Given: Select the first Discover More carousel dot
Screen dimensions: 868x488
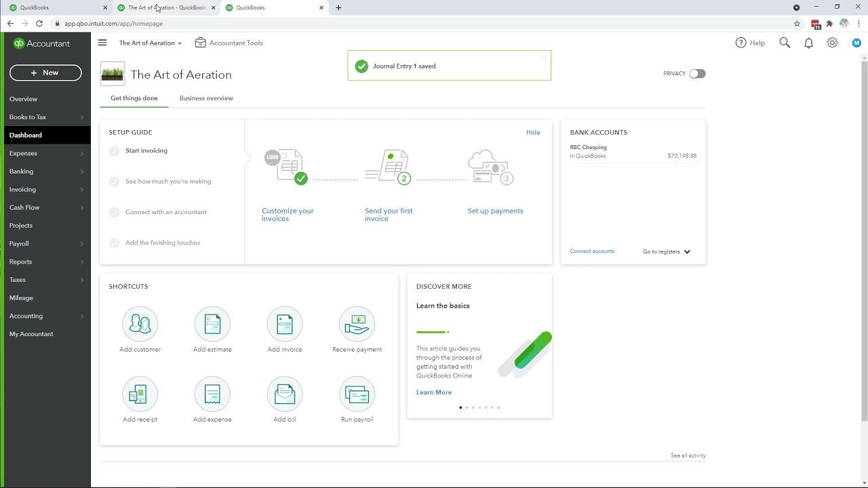Looking at the screenshot, I should [460, 407].
